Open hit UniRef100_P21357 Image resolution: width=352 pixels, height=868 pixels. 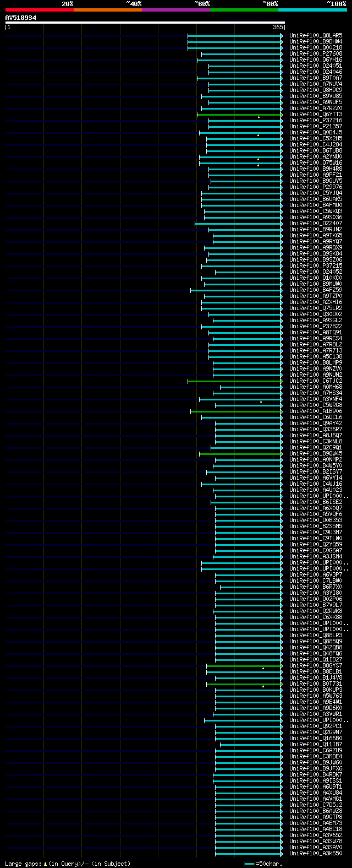coord(316,126)
